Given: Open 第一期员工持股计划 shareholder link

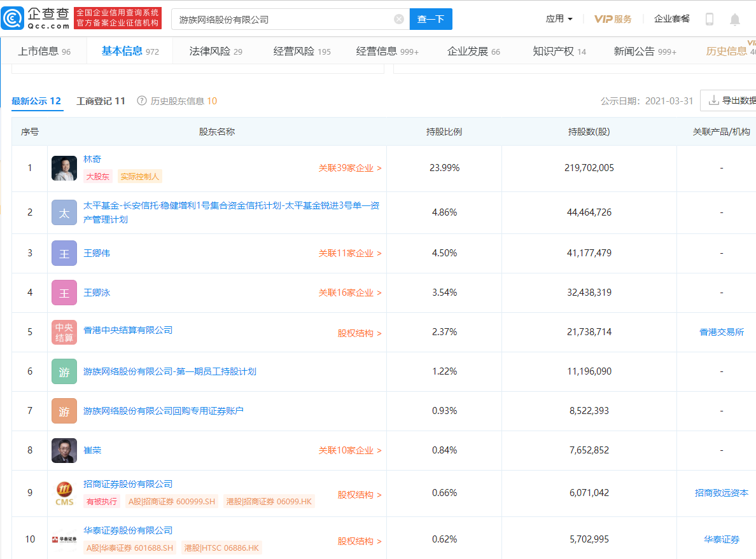Looking at the screenshot, I should [x=170, y=371].
